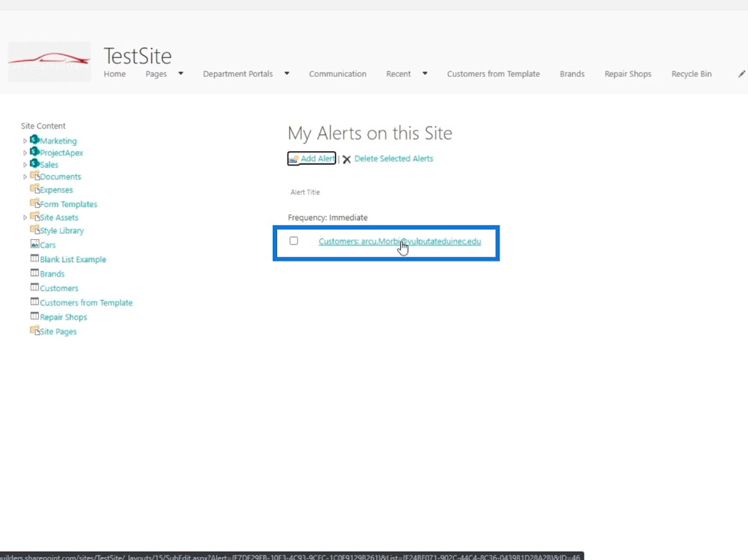Open Expenses in Site Content tree
The width and height of the screenshot is (748, 560).
coord(57,190)
